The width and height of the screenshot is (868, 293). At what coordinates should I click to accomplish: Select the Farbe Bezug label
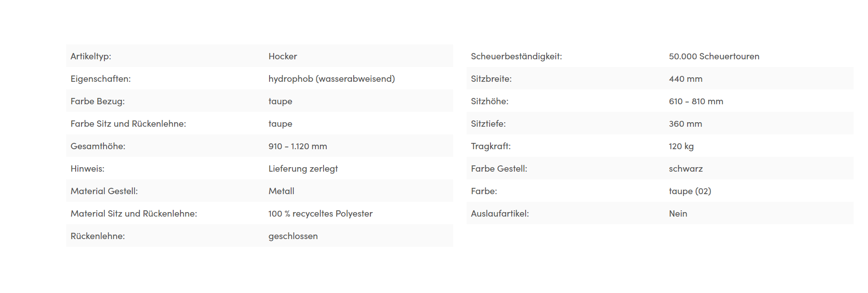click(98, 102)
